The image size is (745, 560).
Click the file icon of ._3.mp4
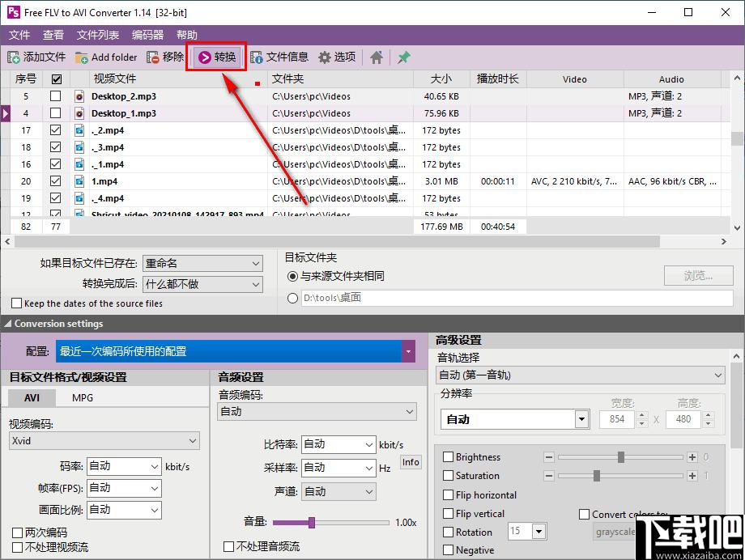click(79, 147)
